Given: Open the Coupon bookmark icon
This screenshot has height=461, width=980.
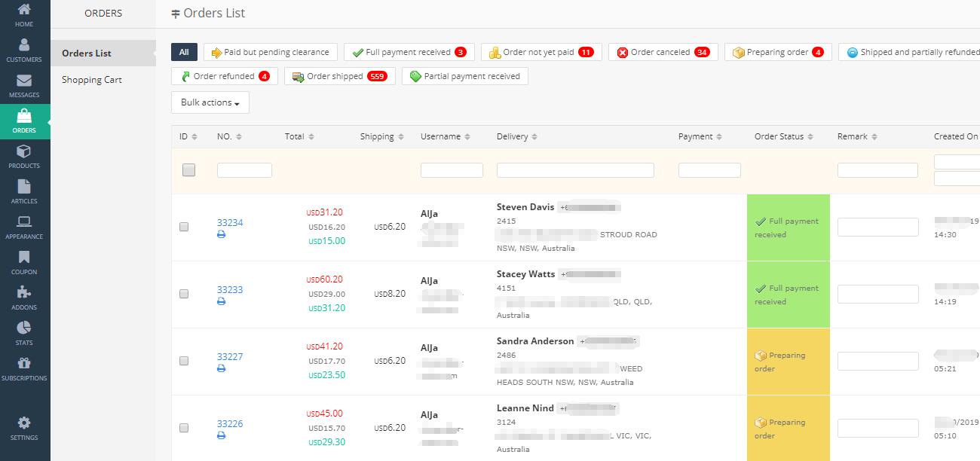Looking at the screenshot, I should pyautogui.click(x=24, y=262).
